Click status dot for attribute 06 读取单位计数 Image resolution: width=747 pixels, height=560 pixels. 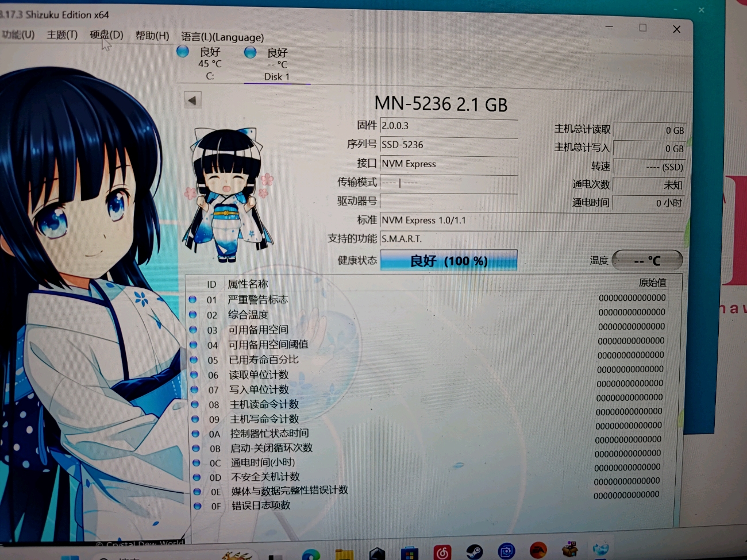[x=194, y=374]
